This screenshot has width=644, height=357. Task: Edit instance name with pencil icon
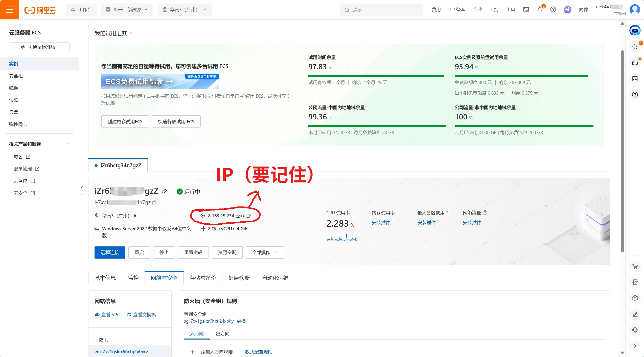click(x=165, y=192)
